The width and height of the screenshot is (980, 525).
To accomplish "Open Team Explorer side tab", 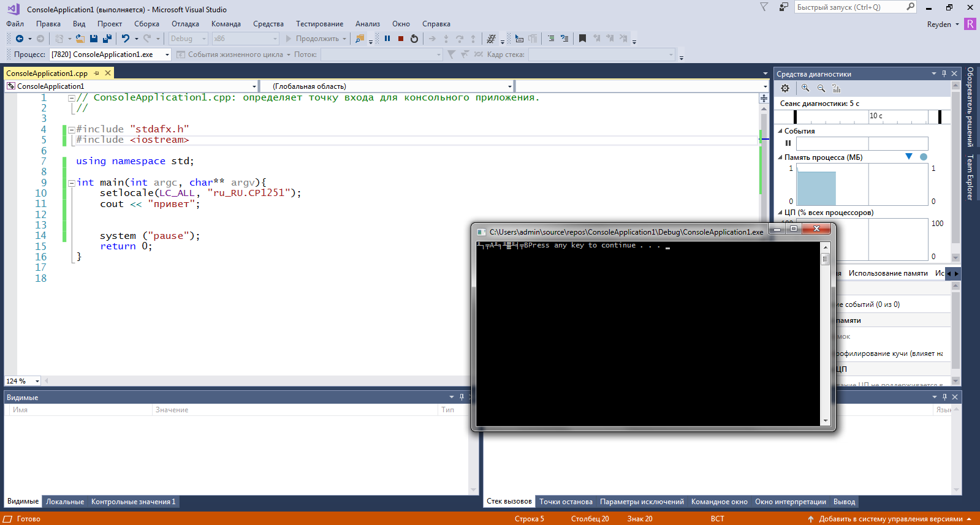I will pyautogui.click(x=970, y=178).
